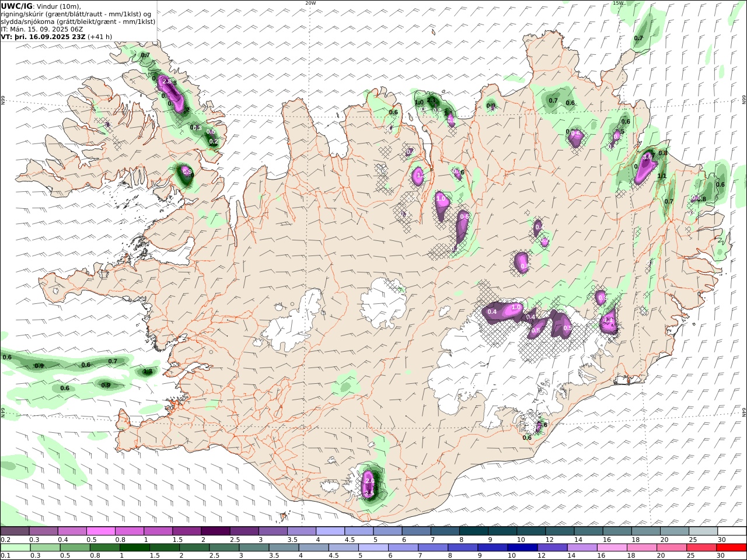Click the '3.6' precipitation value in East Iceland
This screenshot has width=747, height=560.
(647, 157)
